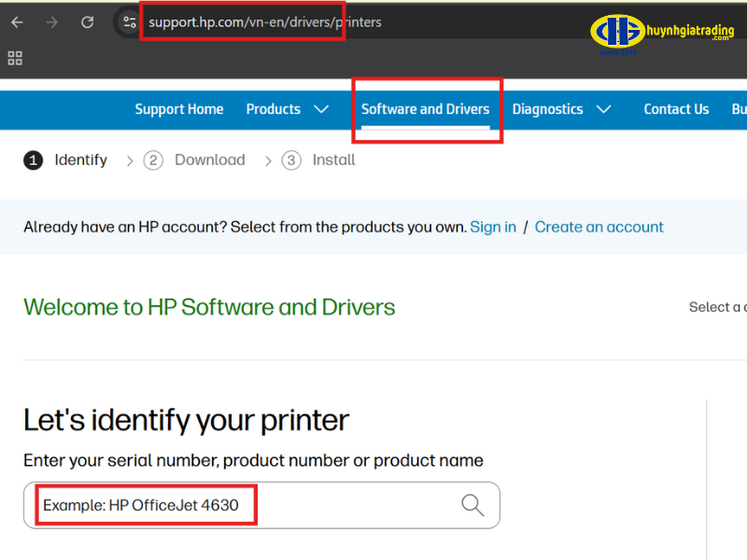Click the huynhgiatrading logo
The height and width of the screenshot is (560, 747).
663,32
